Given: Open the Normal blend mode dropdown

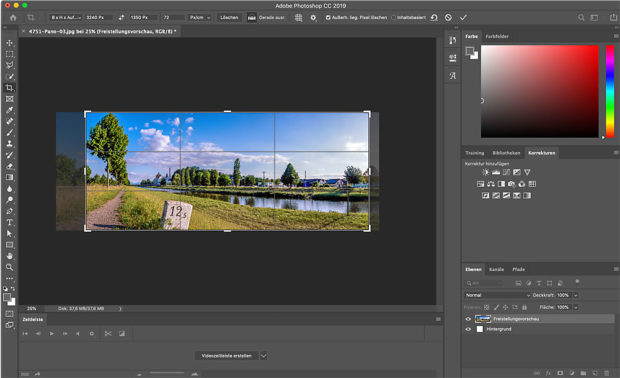Looking at the screenshot, I should coord(497,295).
